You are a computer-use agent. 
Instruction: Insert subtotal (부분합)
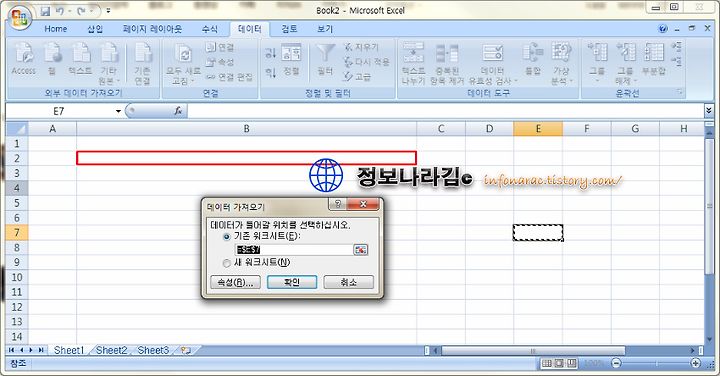click(653, 59)
